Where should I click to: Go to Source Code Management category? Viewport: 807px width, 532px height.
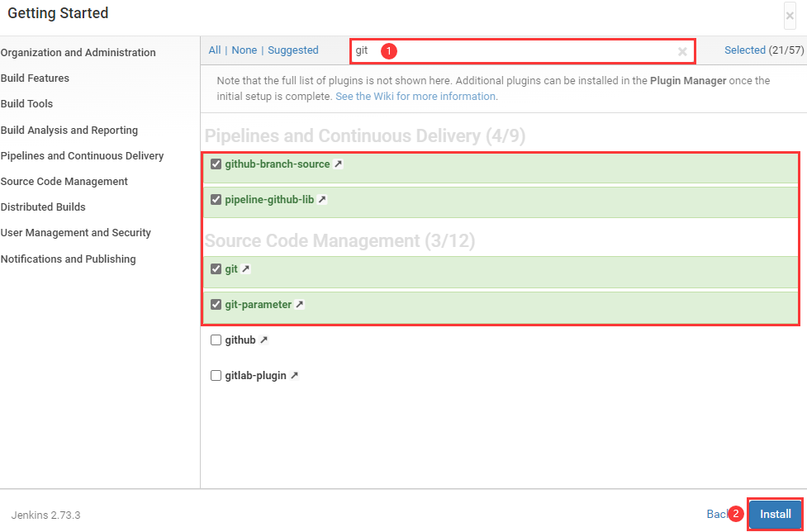(x=64, y=182)
